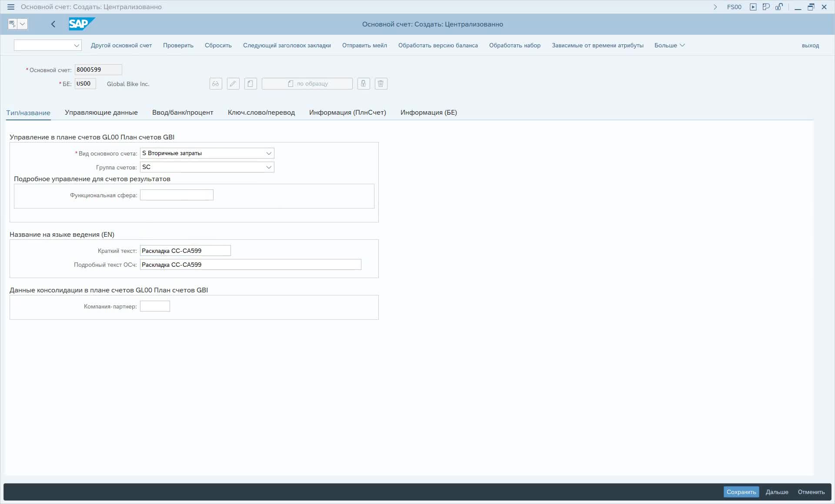The image size is (835, 504).
Task: Click the 'Дальше' button
Action: (777, 492)
